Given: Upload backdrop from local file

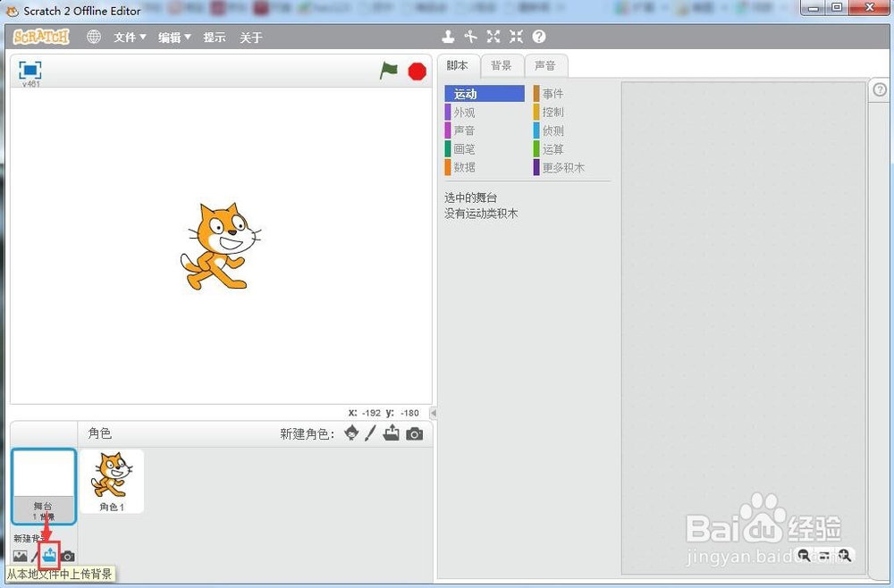Looking at the screenshot, I should tap(49, 555).
